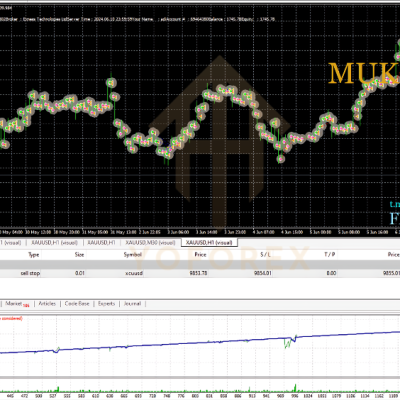Click the trade arrow marker atop 31 May spike
400x400 pixels.
point(111,82)
